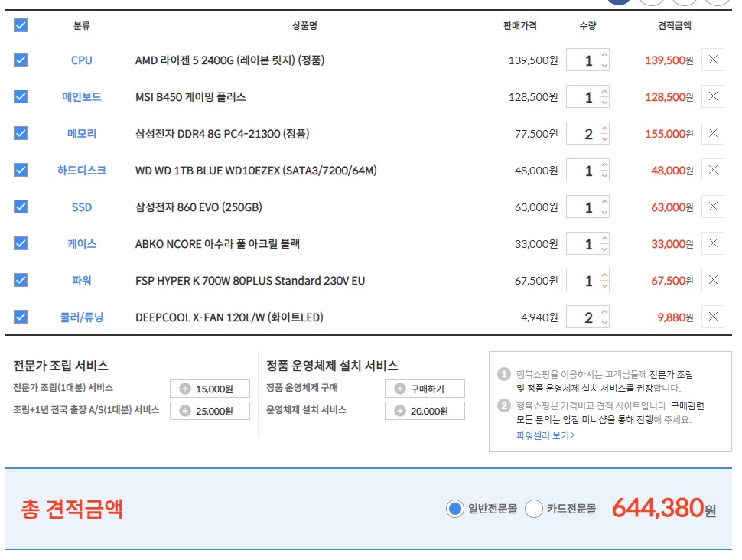This screenshot has height=560, width=742.
Task: Increase 쿨러/튜닝 quantity with up arrow
Action: pyautogui.click(x=604, y=311)
